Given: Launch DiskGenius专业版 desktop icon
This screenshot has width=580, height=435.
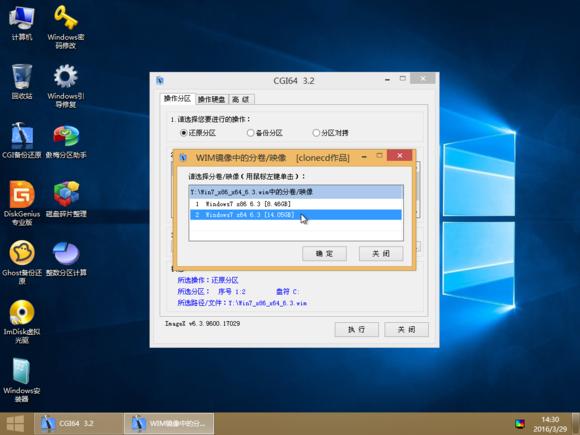Looking at the screenshot, I should coord(22,203).
